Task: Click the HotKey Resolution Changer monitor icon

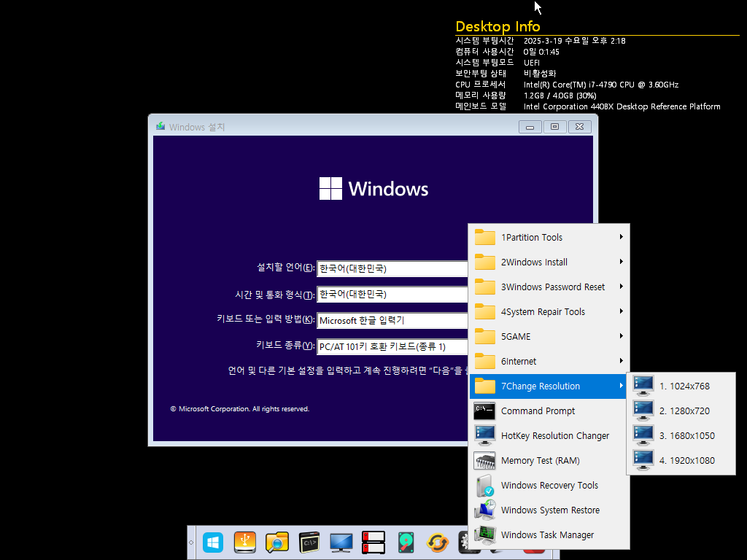Action: [x=485, y=435]
